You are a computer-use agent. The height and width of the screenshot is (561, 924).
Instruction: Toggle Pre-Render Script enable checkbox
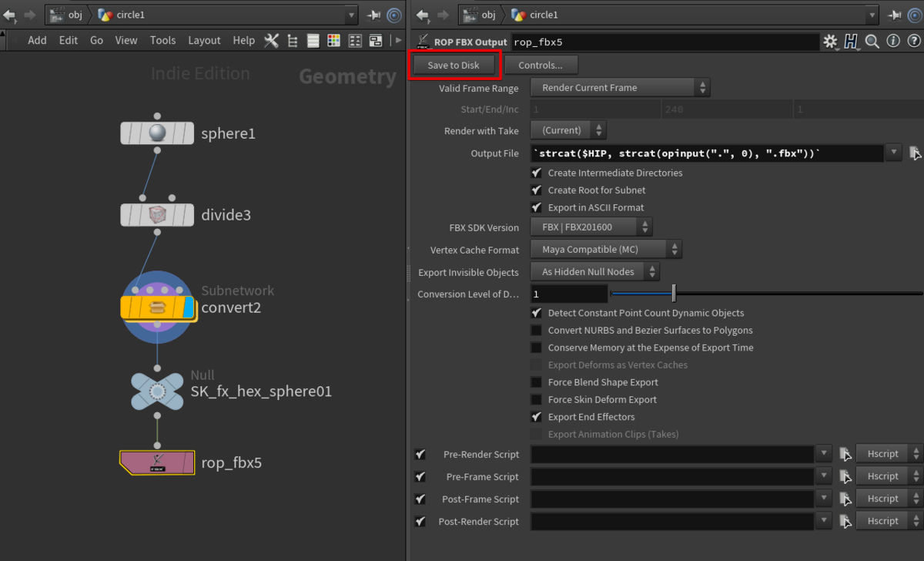(x=420, y=454)
